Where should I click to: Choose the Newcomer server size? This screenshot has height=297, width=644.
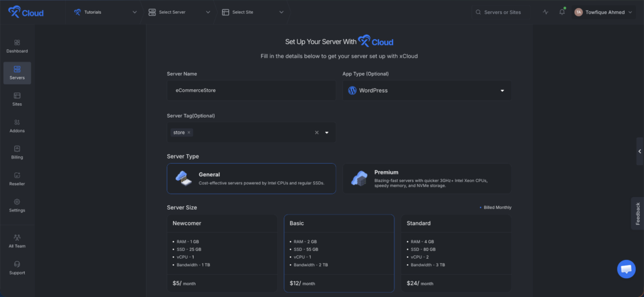222,253
